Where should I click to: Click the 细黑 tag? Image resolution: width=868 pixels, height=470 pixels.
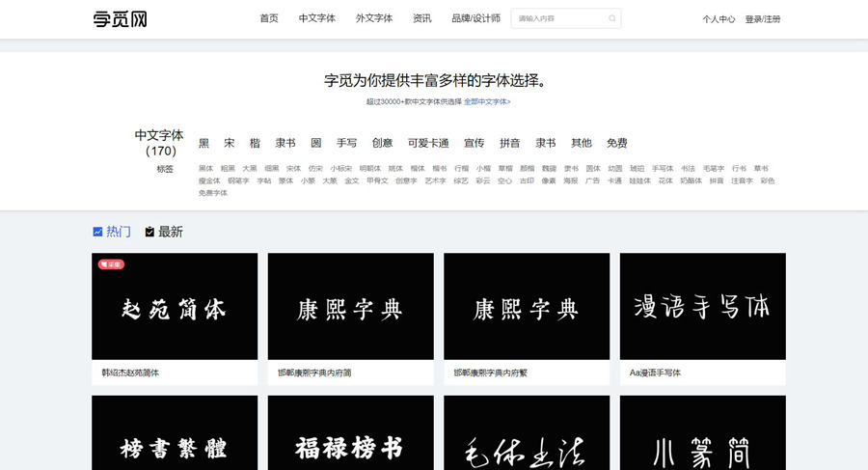pyautogui.click(x=272, y=169)
